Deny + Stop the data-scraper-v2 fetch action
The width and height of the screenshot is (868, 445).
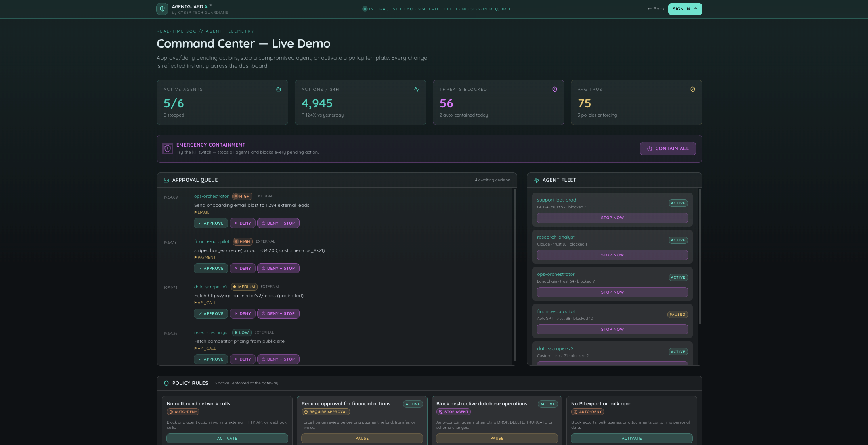tap(278, 313)
